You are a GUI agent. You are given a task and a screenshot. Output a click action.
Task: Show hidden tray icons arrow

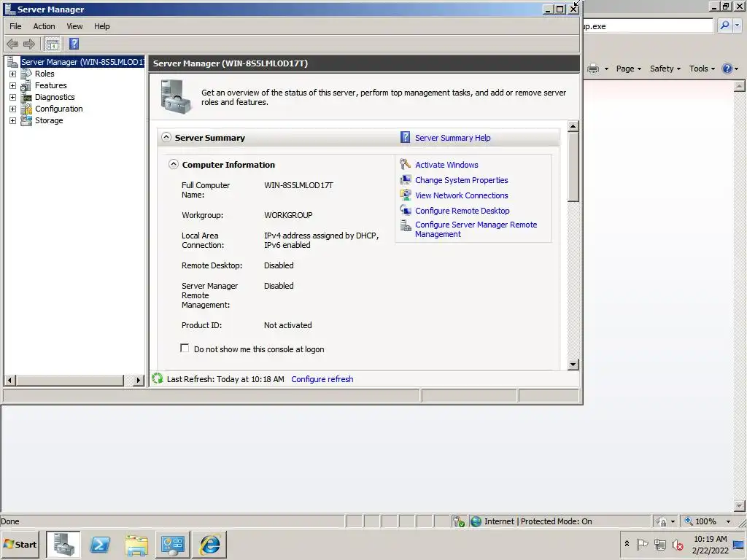(627, 544)
